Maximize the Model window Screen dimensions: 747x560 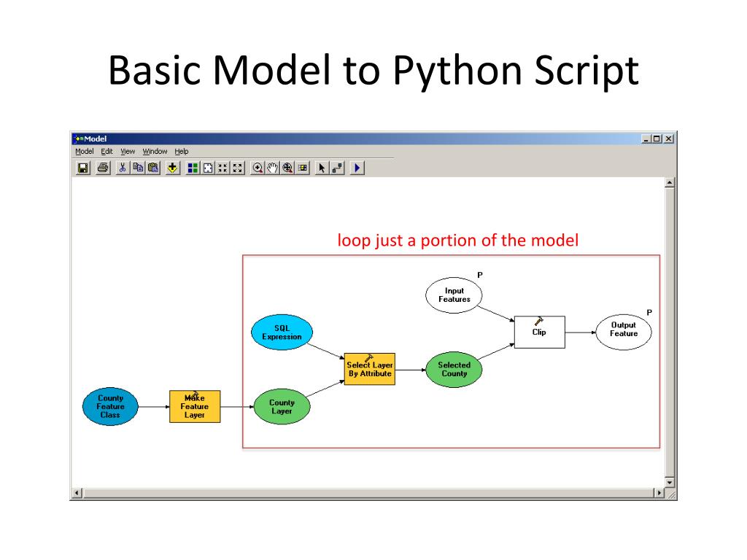657,139
